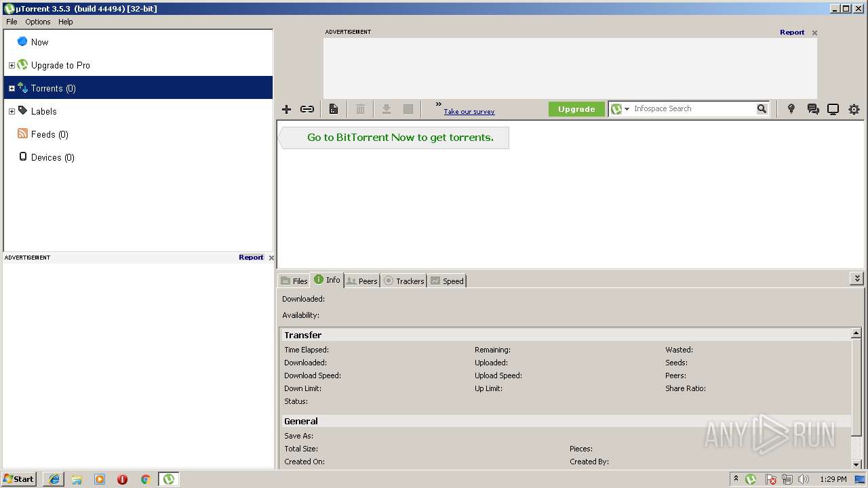
Task: Open the 'Take our survey' link
Action: [469, 112]
